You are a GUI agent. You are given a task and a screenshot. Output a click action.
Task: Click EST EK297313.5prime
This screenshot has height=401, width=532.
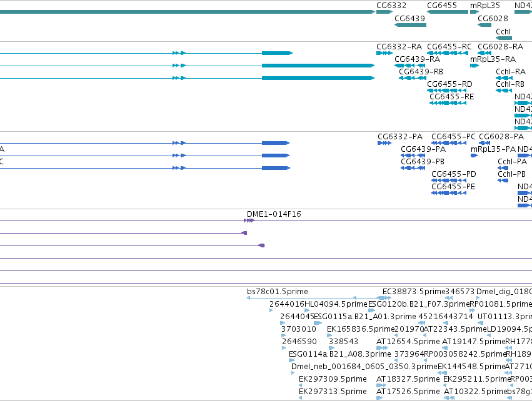coord(333,392)
